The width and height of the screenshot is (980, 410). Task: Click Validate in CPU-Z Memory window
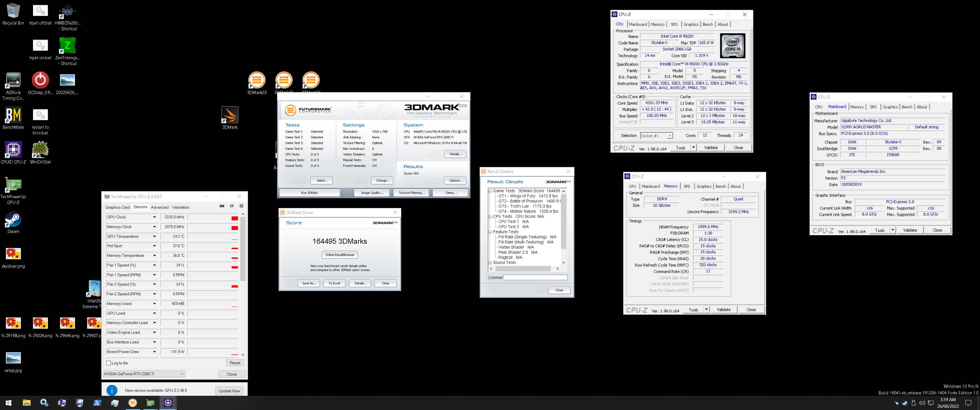pyautogui.click(x=724, y=309)
